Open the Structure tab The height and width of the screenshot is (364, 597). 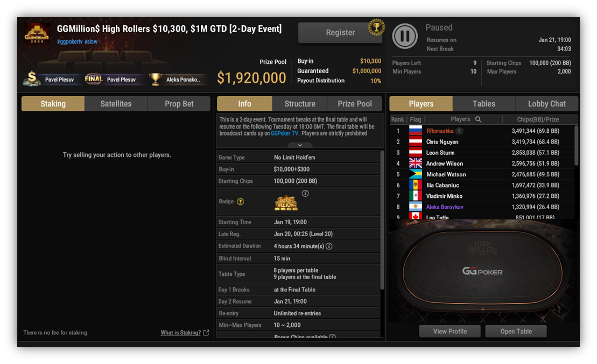[300, 104]
